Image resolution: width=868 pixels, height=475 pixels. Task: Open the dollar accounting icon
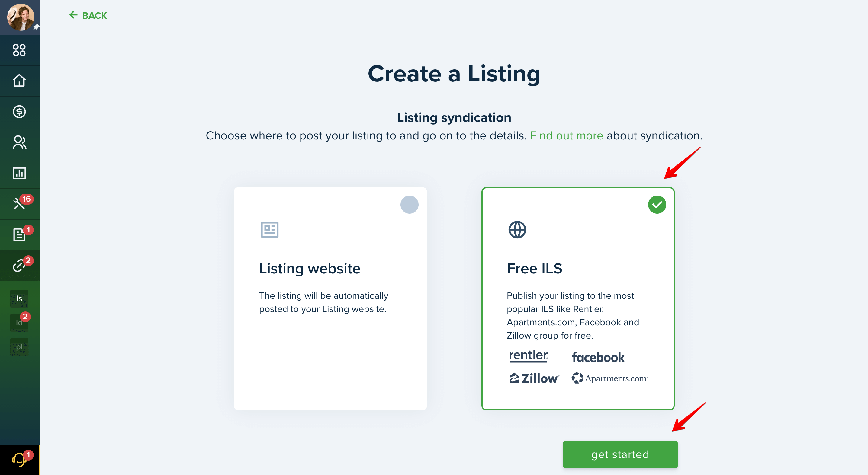[19, 111]
